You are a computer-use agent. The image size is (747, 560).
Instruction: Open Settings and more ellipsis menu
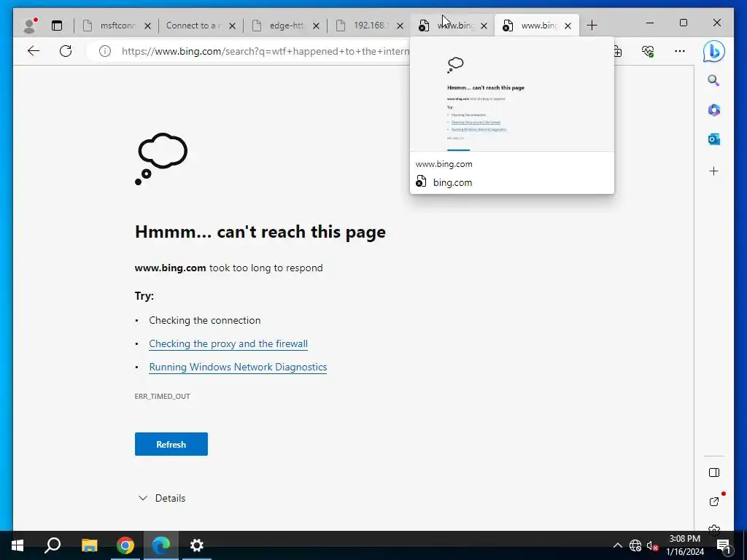(680, 51)
